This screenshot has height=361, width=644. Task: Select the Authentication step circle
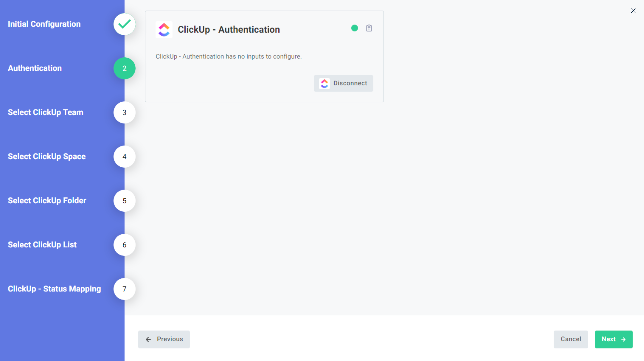(124, 68)
